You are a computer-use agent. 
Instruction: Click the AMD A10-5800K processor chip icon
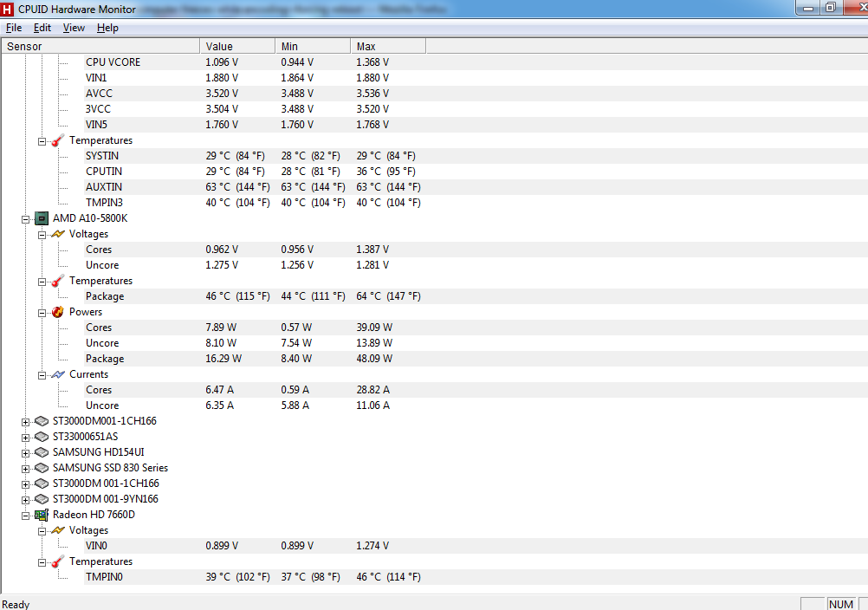41,218
